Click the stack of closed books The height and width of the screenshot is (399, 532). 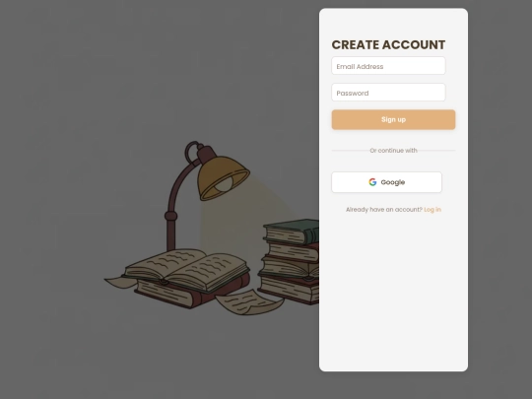click(291, 261)
